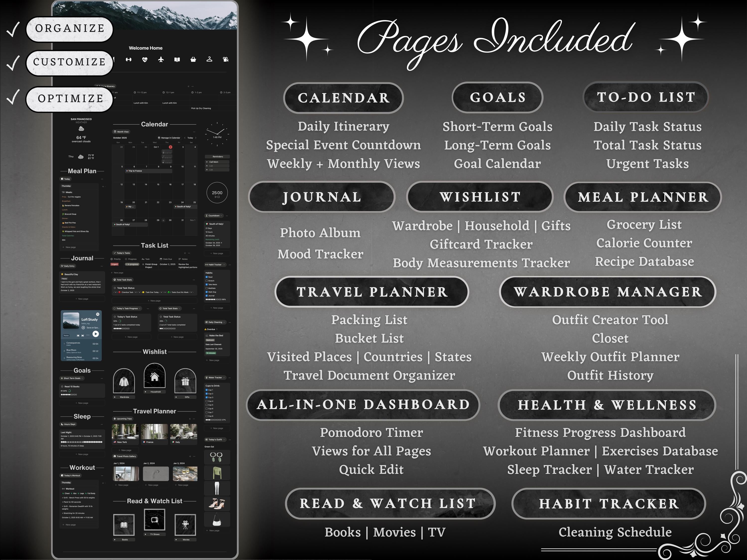Open the movie camera icon in top navigation
Image resolution: width=747 pixels, height=560 pixels.
click(x=226, y=60)
